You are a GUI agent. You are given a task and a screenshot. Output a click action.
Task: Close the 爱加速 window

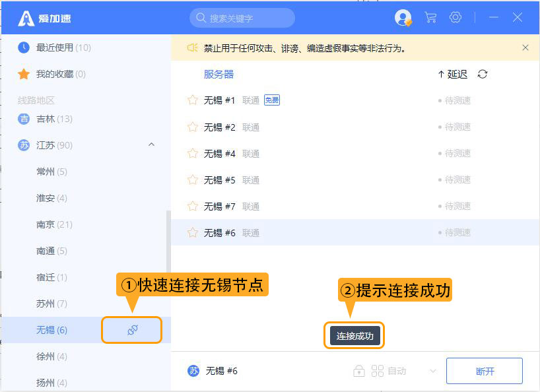[x=518, y=17]
